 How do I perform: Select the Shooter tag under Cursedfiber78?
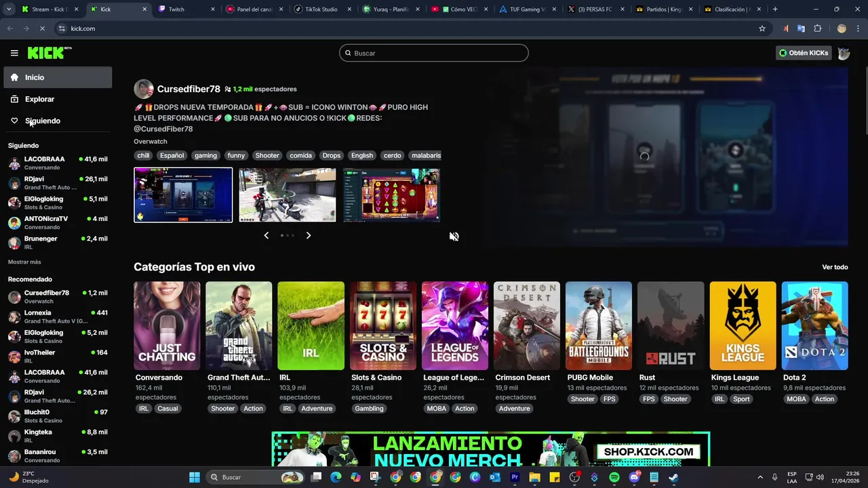pos(267,155)
